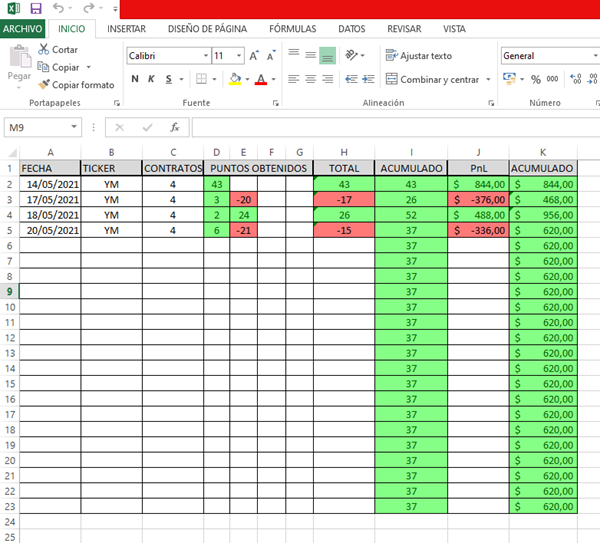Increase indent

click(368, 79)
